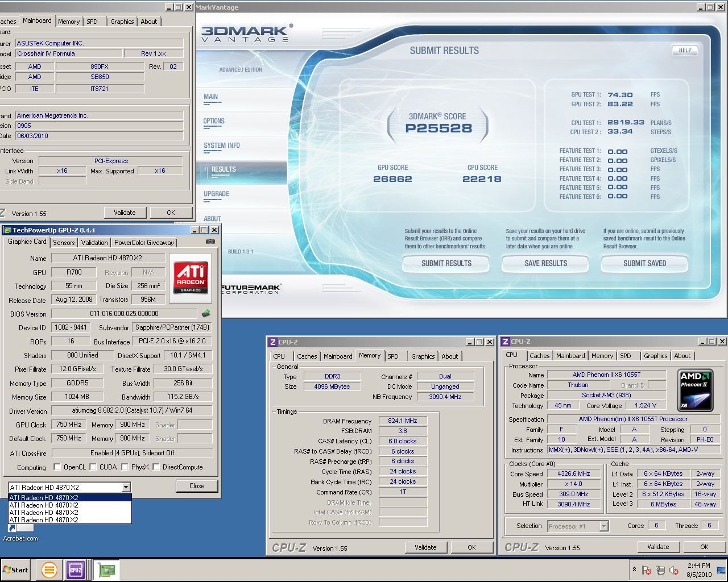Open the purple CPU-Z taskbar icon

point(76,569)
